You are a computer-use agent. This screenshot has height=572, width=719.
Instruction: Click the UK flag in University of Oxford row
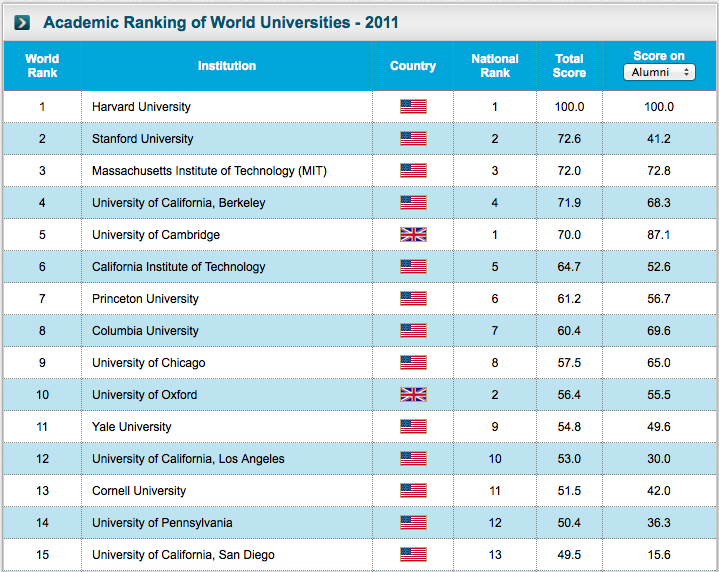(x=413, y=394)
